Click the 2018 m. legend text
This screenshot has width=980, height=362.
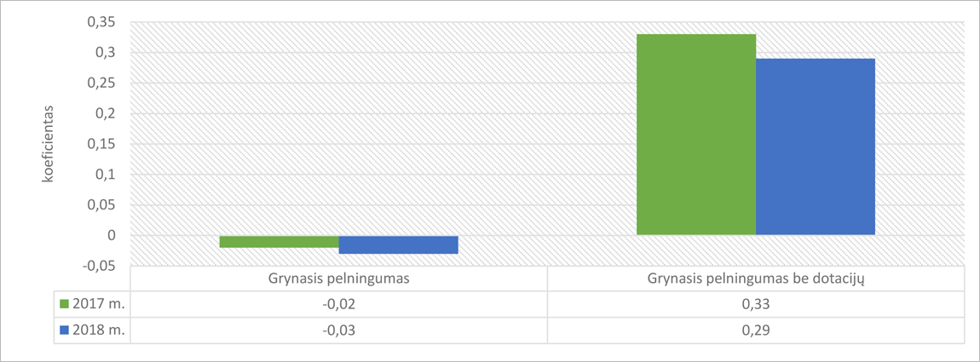coord(99,330)
